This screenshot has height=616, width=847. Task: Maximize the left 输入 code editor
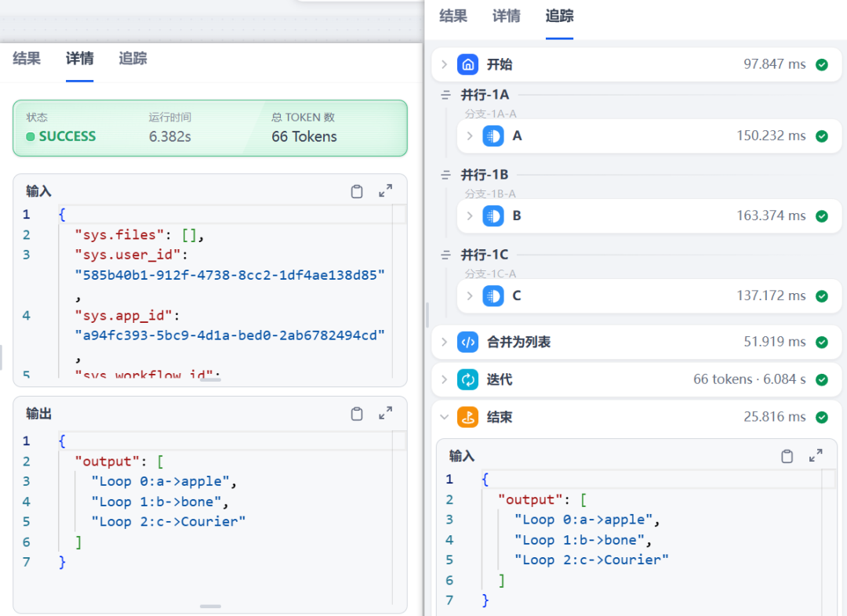pyautogui.click(x=385, y=191)
